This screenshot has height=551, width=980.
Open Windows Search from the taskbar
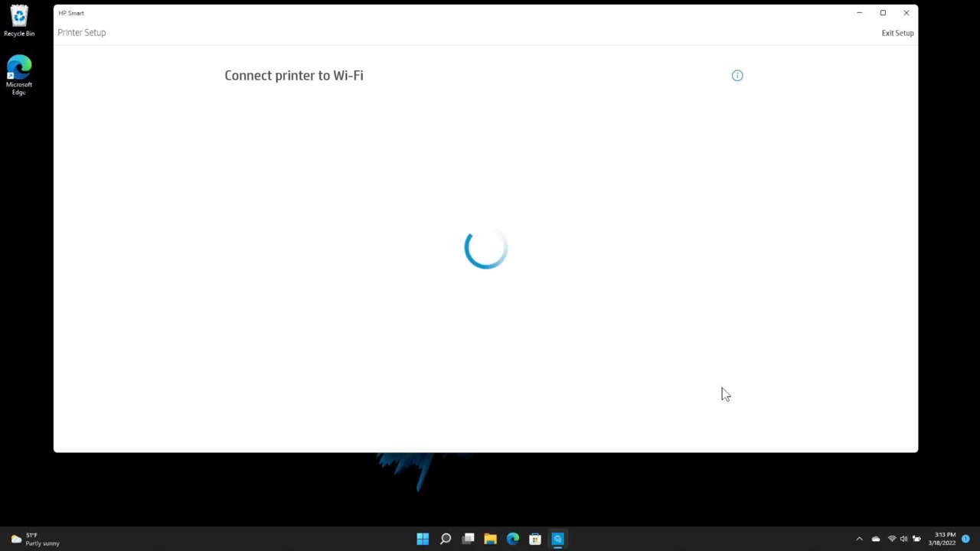pos(446,539)
